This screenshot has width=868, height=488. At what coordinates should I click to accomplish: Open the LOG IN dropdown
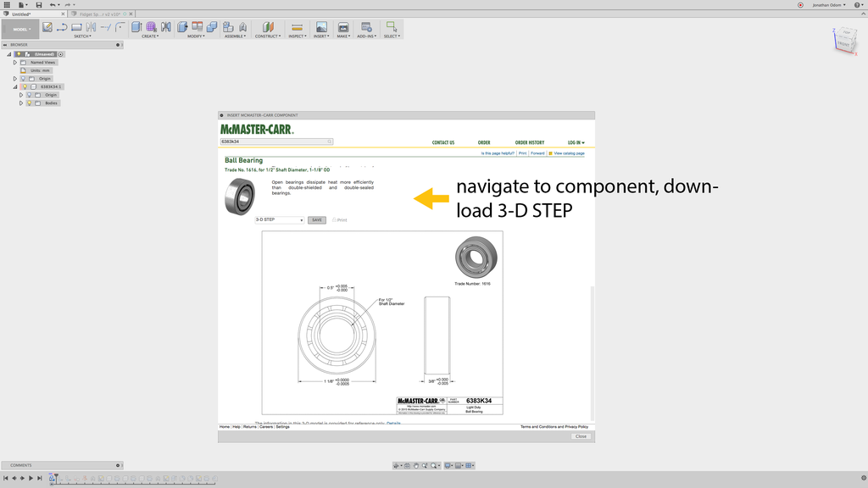pos(576,142)
